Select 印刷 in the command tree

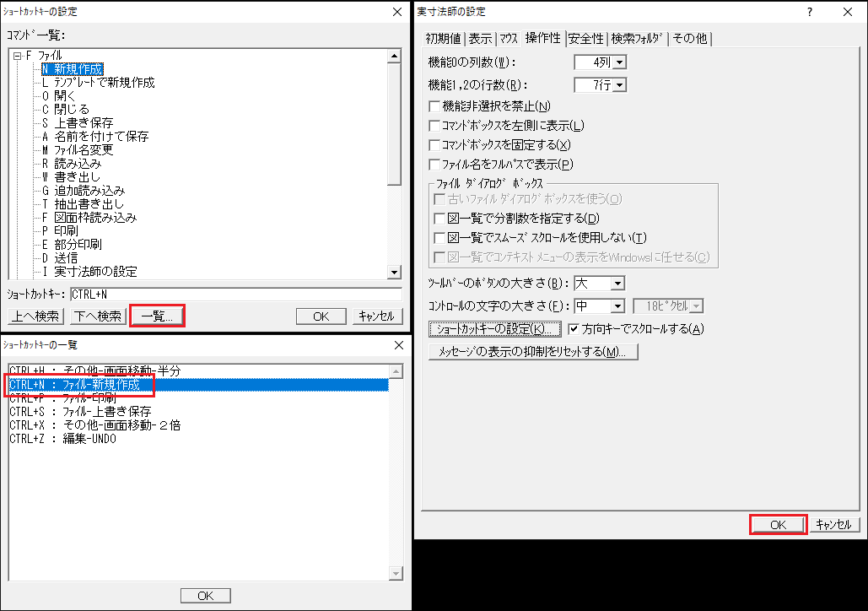click(x=66, y=231)
